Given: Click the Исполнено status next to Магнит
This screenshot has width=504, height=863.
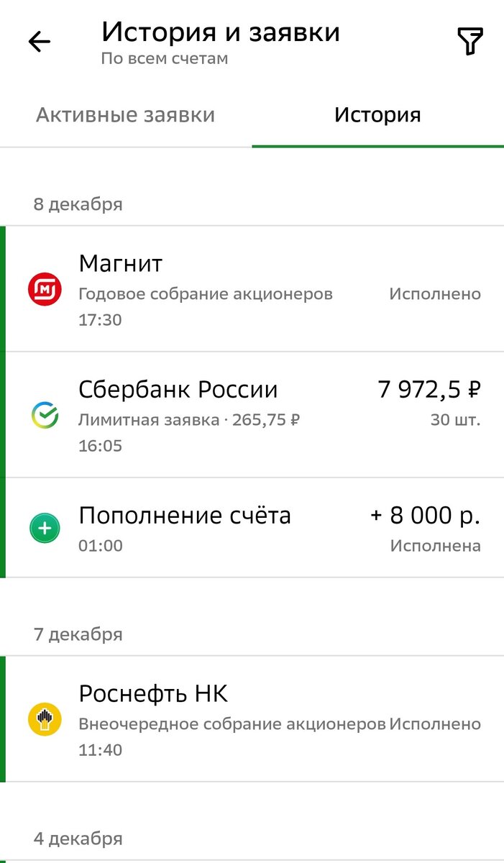Looking at the screenshot, I should click(434, 293).
